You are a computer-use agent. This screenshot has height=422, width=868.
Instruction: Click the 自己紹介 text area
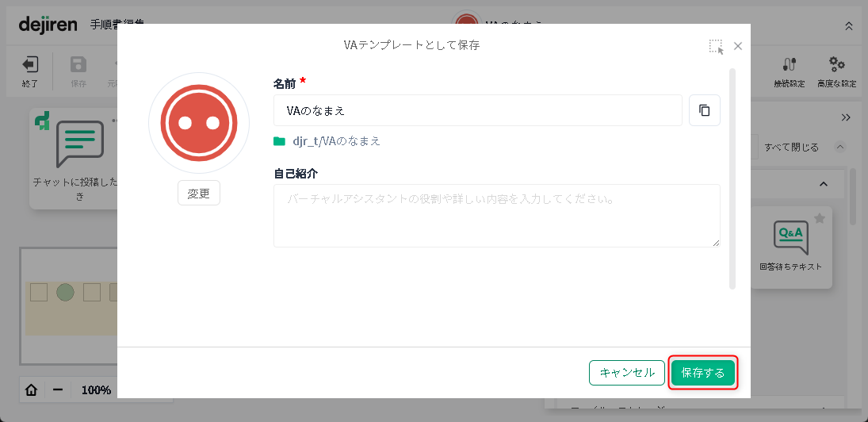coord(496,216)
